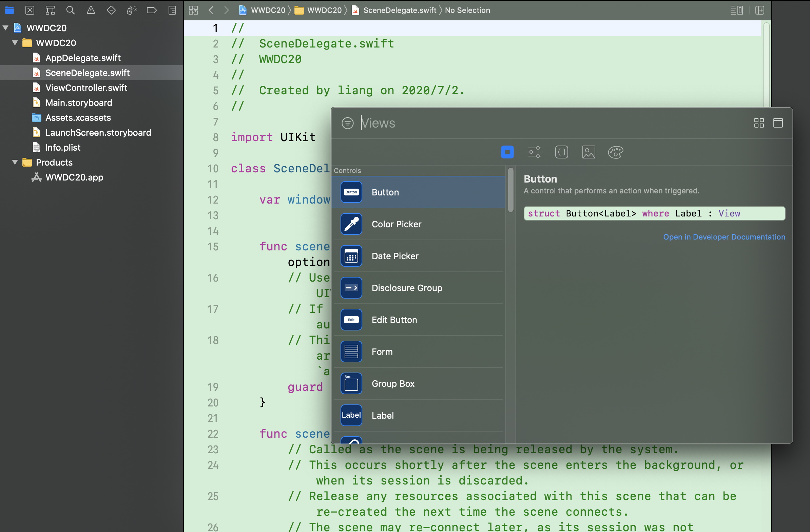The image size is (810, 532).
Task: Collapse the WWDC20 project root
Action: (x=6, y=28)
